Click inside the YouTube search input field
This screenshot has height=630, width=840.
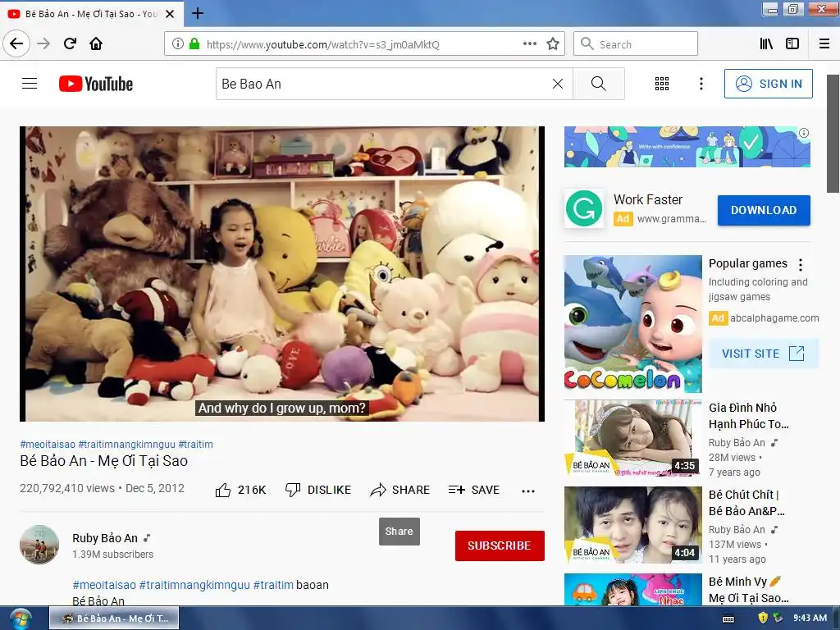coord(383,84)
